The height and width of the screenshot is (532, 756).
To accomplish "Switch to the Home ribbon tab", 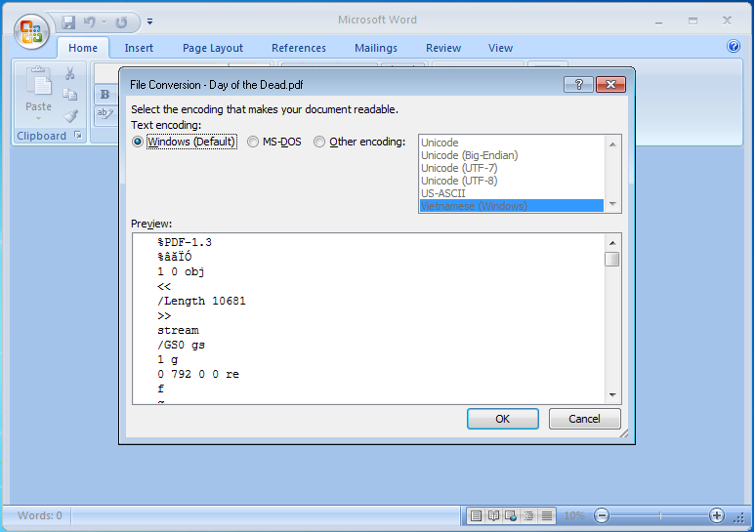I will coord(82,48).
